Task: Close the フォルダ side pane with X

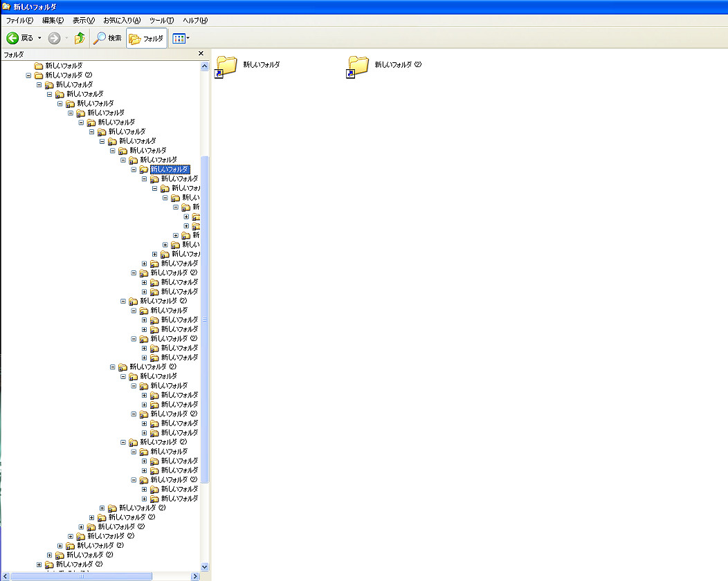Action: coord(201,53)
